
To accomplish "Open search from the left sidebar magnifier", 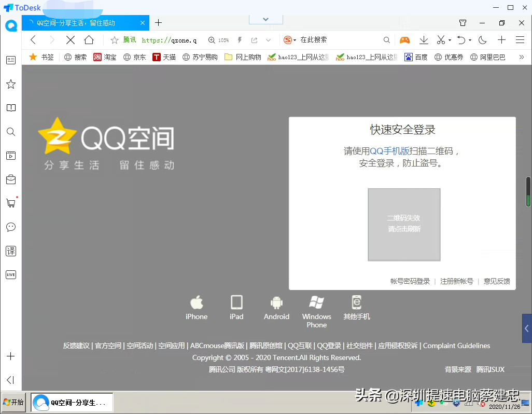I will 10,132.
